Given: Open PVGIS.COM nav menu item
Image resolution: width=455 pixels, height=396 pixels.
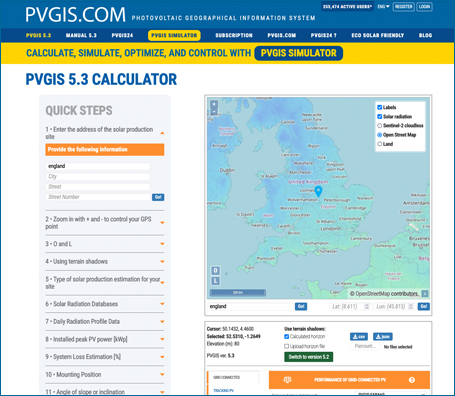Looking at the screenshot, I should 282,35.
